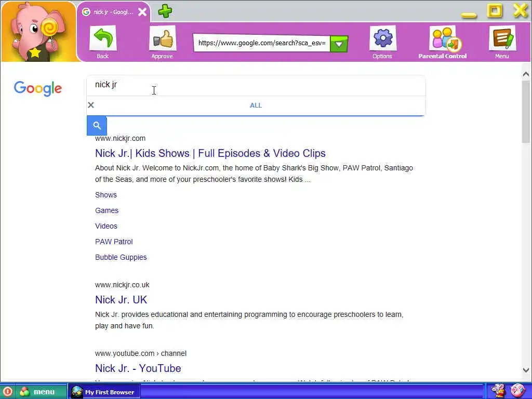Select 'My First Browser' taskbar item
The image size is (532, 399).
click(x=104, y=392)
